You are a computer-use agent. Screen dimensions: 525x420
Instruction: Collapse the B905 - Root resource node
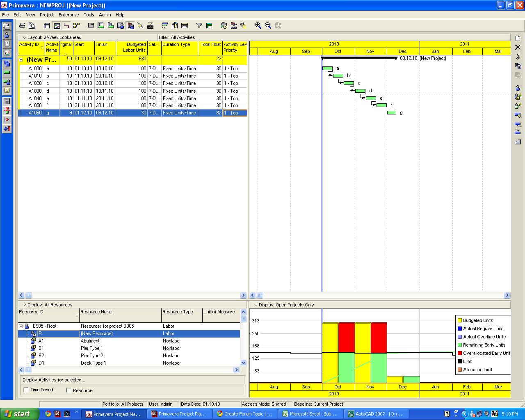pyautogui.click(x=21, y=326)
